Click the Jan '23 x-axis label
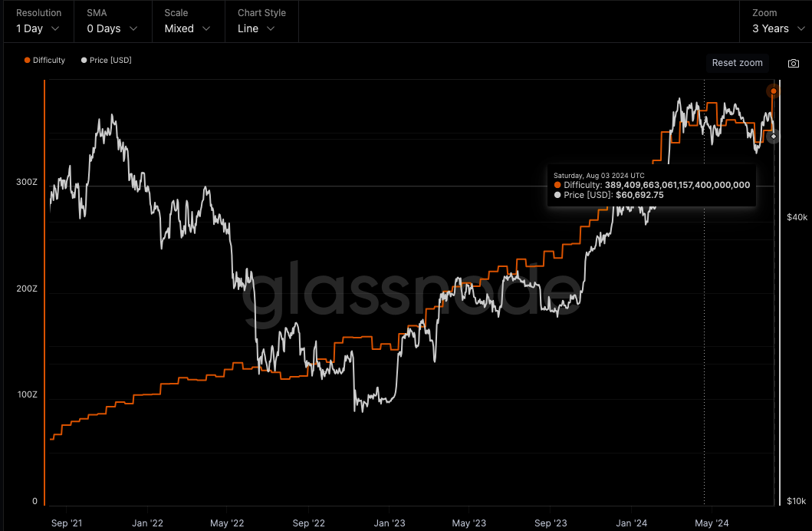 (x=389, y=523)
